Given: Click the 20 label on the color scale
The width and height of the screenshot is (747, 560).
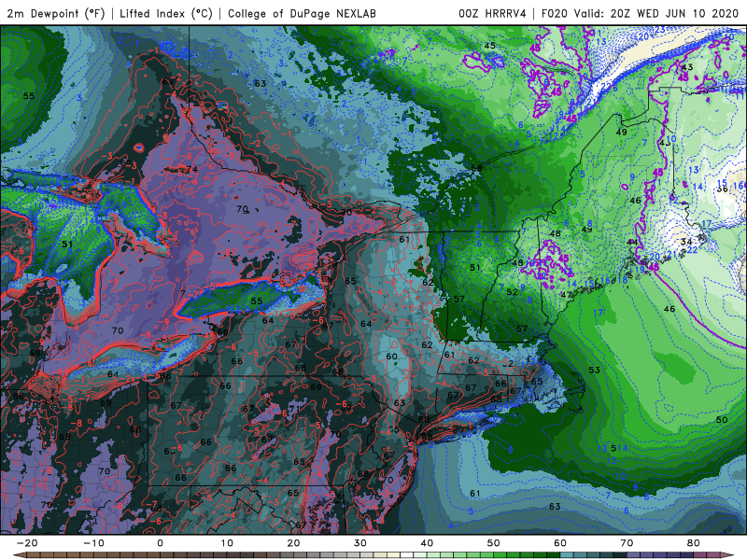Looking at the screenshot, I should [293, 543].
